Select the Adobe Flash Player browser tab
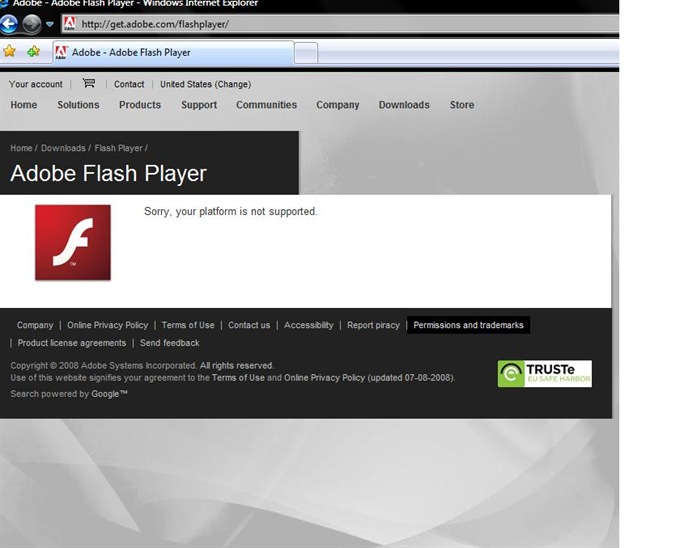Viewport: 680px width, 548px height. click(170, 52)
